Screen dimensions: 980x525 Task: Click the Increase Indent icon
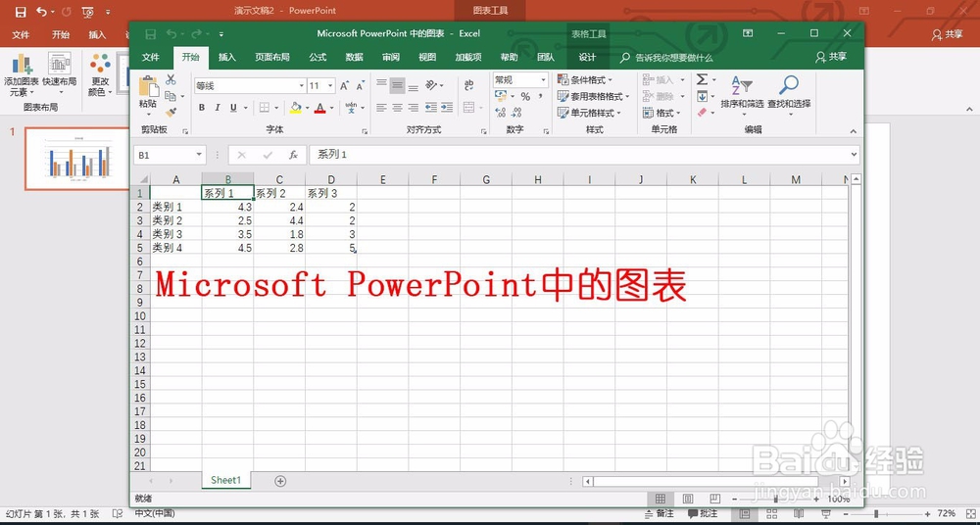point(446,108)
